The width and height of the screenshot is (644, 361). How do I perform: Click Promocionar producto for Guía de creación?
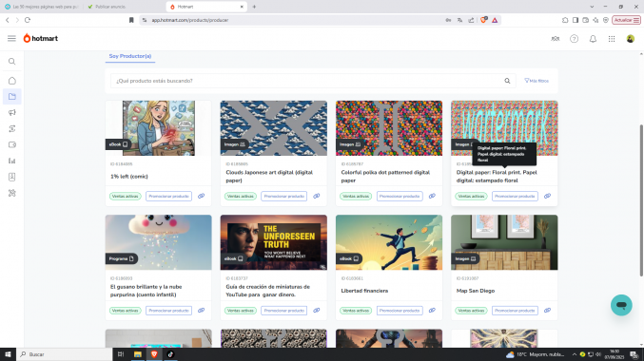point(284,311)
